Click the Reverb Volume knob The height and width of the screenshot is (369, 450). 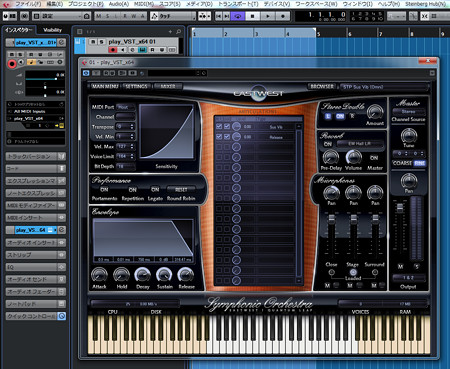(x=354, y=157)
